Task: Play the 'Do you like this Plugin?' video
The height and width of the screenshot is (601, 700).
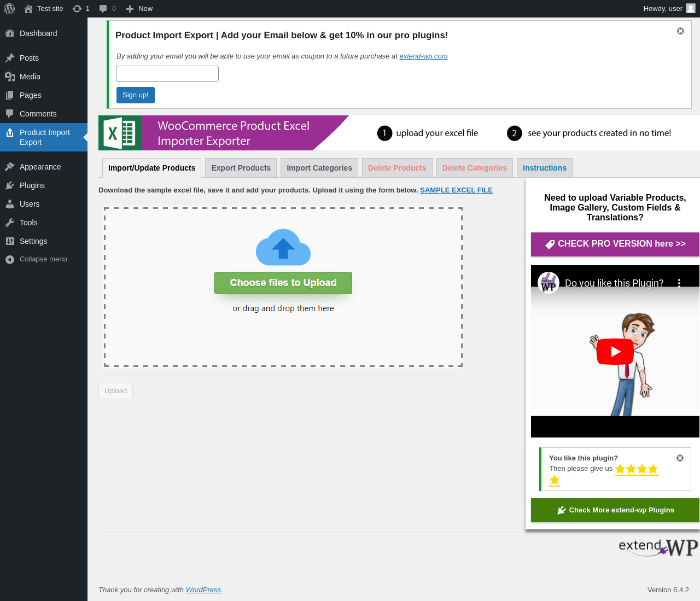Action: point(615,352)
